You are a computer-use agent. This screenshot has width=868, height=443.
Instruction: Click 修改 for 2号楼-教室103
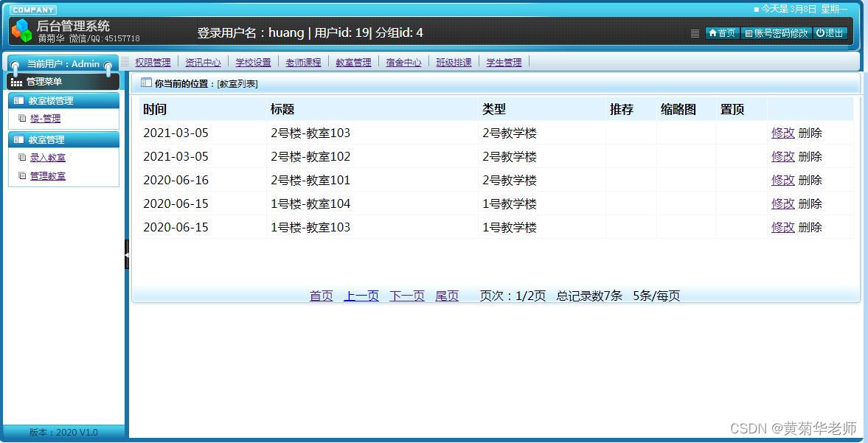(x=782, y=133)
